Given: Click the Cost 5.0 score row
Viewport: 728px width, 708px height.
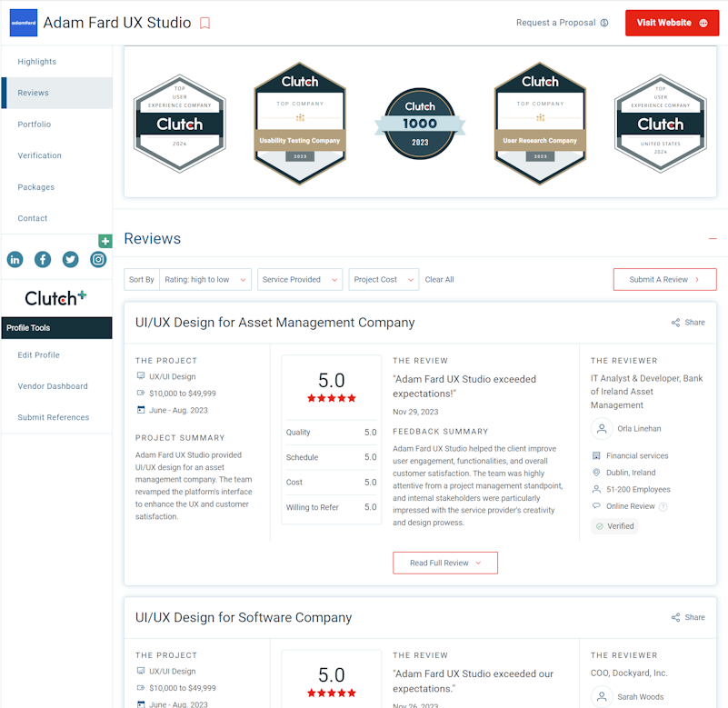Looking at the screenshot, I should (332, 483).
